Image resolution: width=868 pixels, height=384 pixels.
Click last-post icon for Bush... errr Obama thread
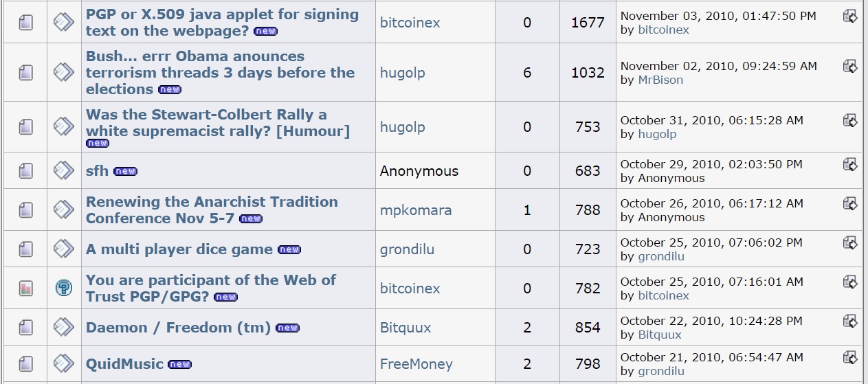(x=850, y=67)
